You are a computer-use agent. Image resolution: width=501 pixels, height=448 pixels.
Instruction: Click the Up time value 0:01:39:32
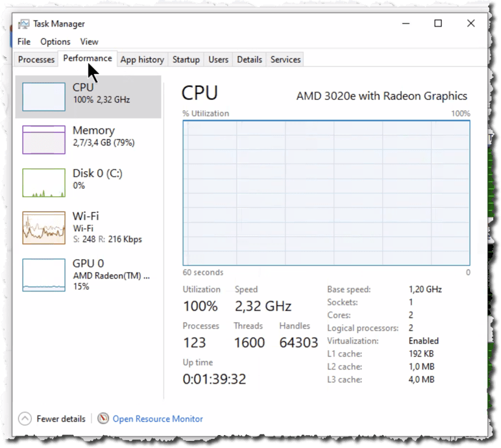214,379
